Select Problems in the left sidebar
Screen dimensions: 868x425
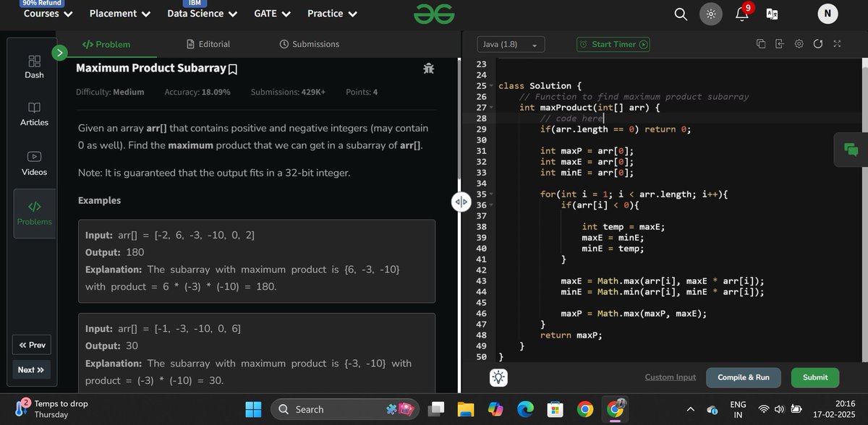point(34,213)
